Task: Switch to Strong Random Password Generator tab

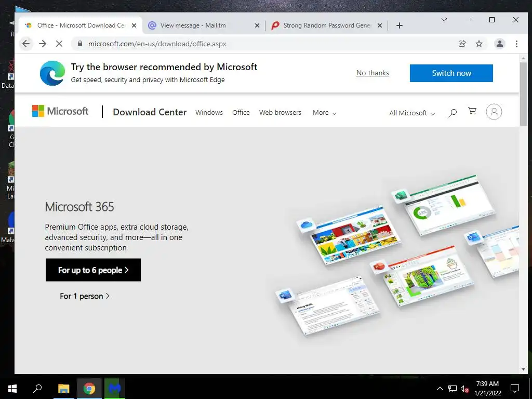Action: coord(326,25)
